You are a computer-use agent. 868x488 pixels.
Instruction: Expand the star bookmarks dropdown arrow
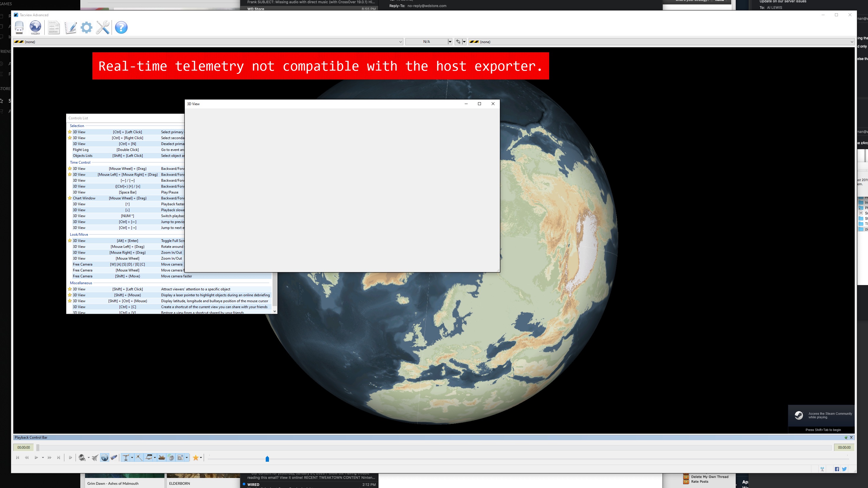tap(201, 458)
